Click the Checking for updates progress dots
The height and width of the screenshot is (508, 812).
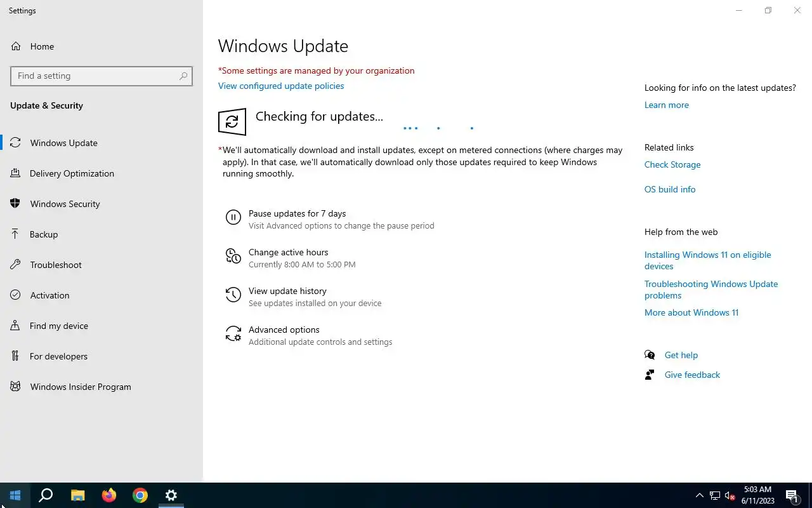tap(438, 128)
